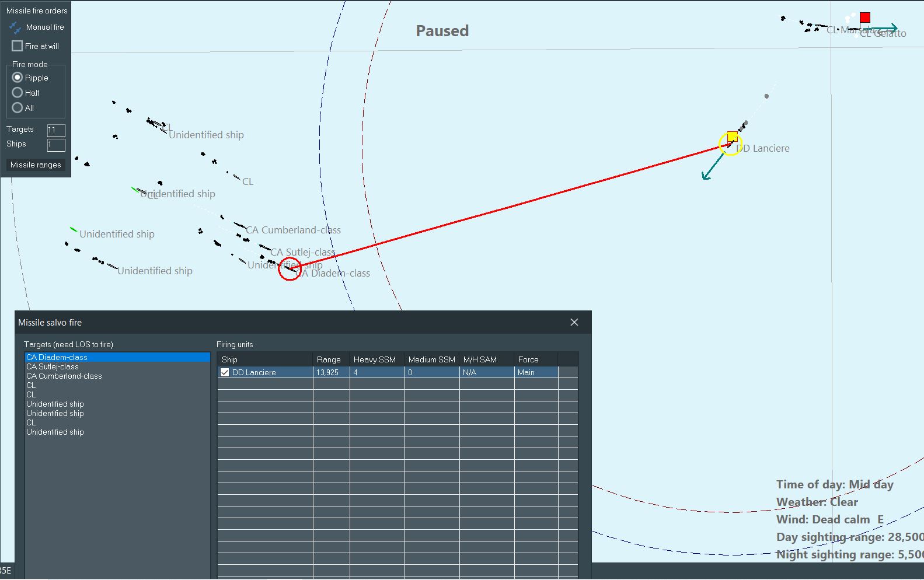
Task: Open Missile ranges button
Action: coord(36,165)
